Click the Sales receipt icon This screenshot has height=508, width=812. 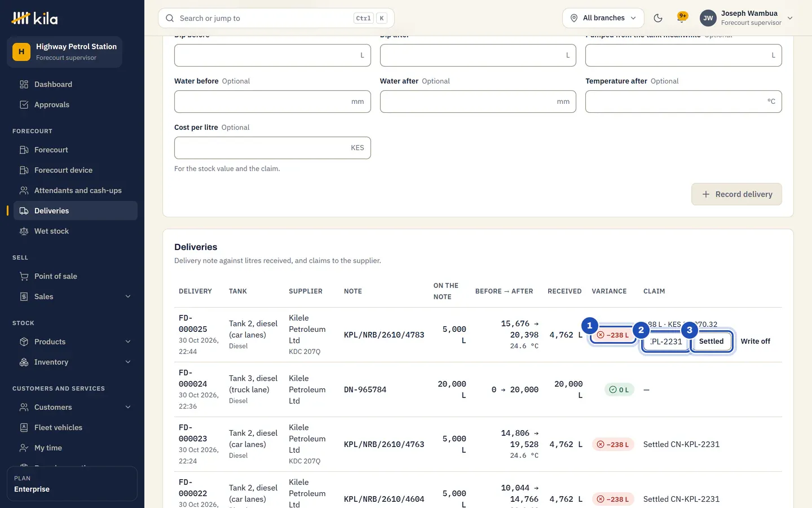(24, 296)
